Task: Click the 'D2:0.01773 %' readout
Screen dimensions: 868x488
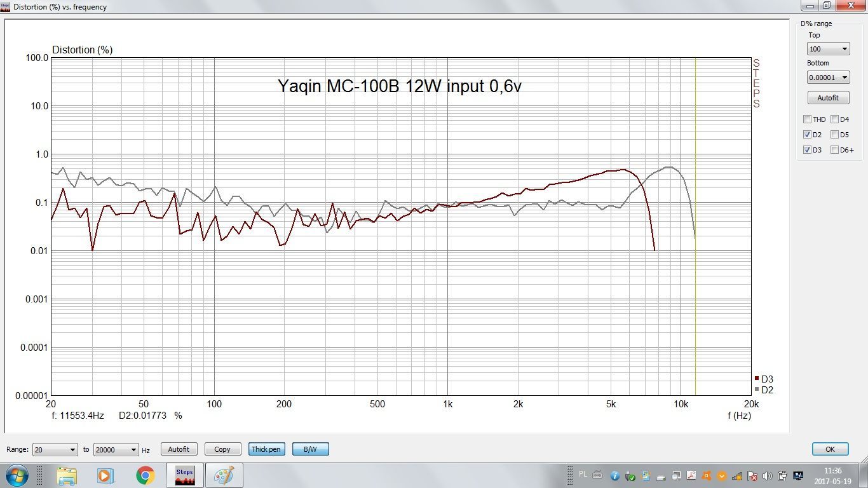Action: (x=151, y=416)
